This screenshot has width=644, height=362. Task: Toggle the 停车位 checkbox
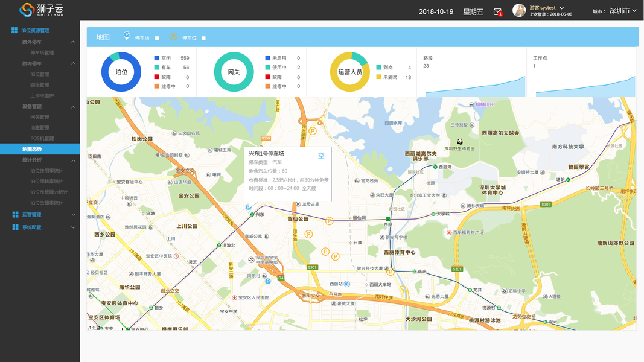(x=203, y=38)
